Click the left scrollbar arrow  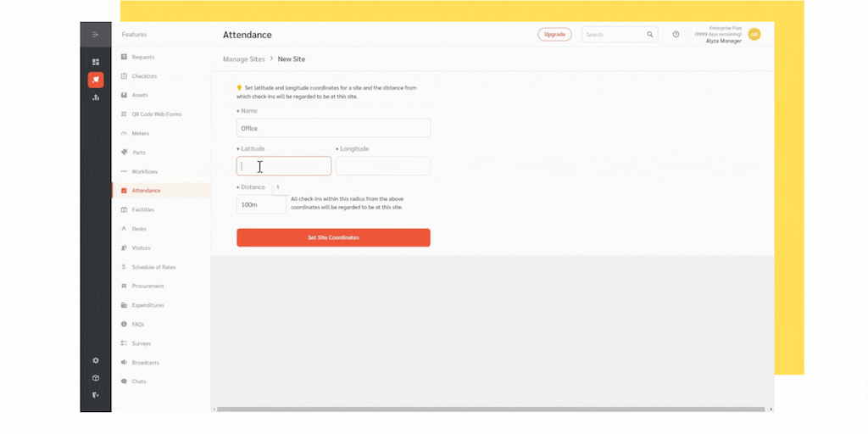pos(214,409)
